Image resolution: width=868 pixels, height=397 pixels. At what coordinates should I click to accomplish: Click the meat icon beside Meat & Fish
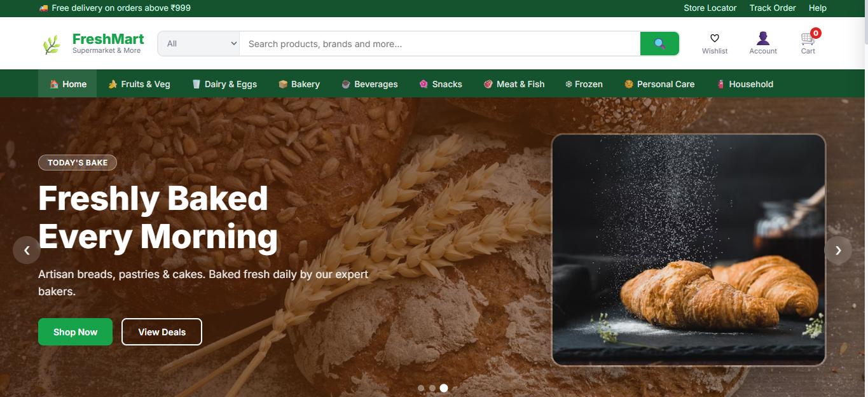(x=488, y=84)
